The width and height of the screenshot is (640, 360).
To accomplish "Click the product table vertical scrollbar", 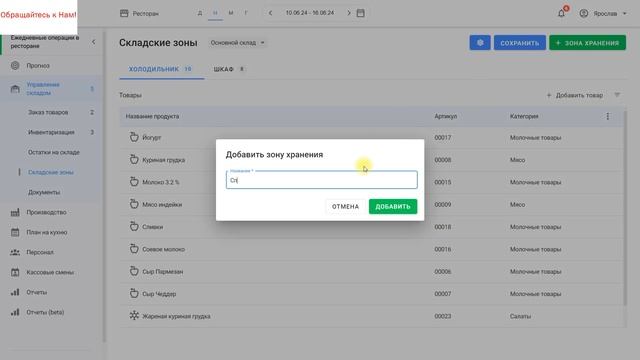I will click(x=624, y=208).
